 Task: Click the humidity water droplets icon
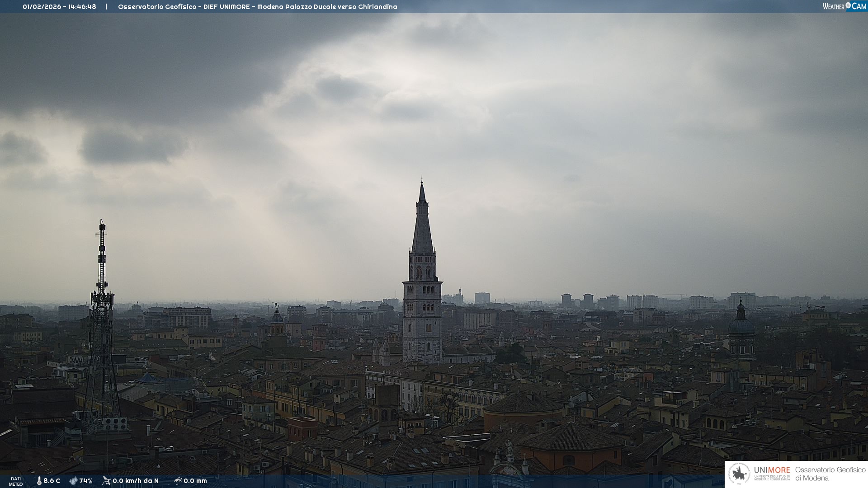tap(73, 481)
